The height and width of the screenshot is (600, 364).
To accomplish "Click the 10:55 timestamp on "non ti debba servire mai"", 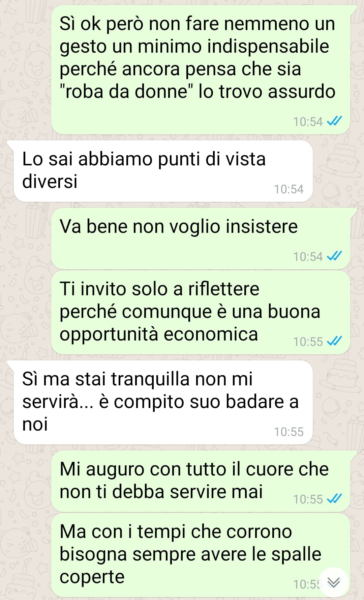I will tap(308, 499).
